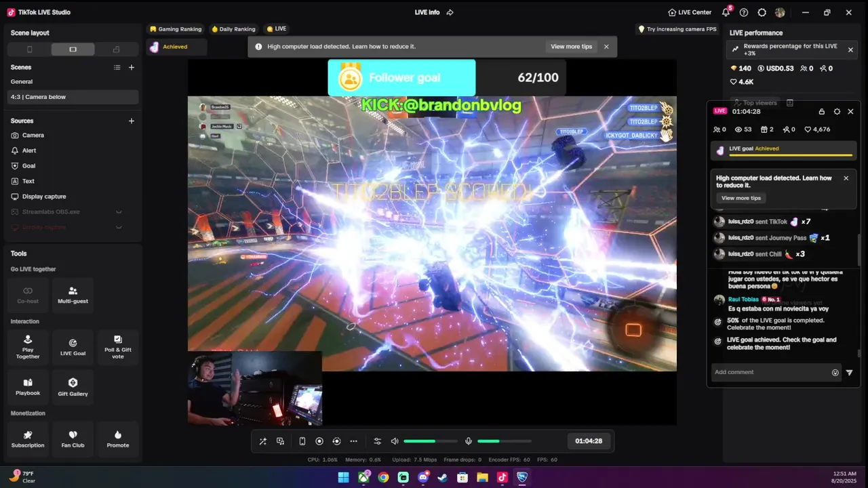Image resolution: width=868 pixels, height=488 pixels.
Task: Click View more tips in chat panel
Action: tap(741, 198)
